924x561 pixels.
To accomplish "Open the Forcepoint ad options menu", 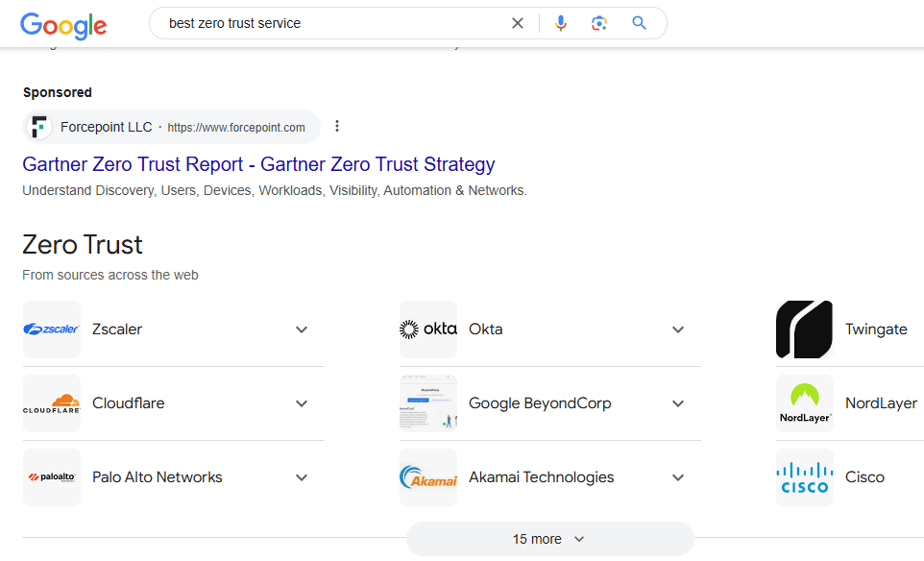I will pyautogui.click(x=337, y=126).
